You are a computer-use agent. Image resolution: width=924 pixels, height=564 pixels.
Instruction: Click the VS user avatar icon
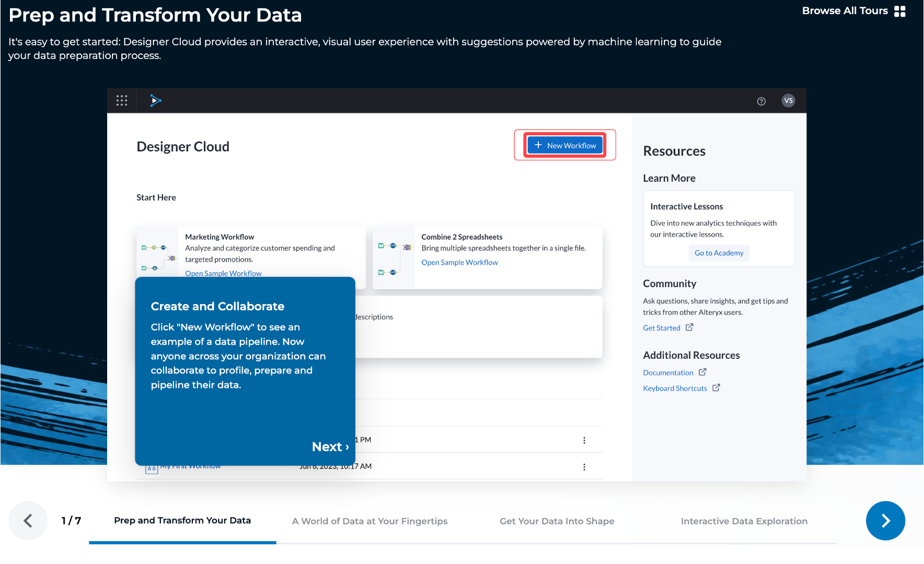(788, 100)
